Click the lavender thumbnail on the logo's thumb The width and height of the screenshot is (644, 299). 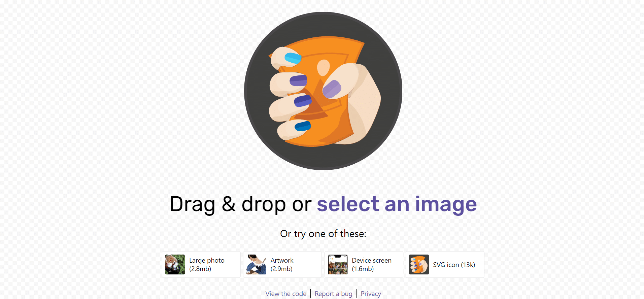tap(332, 89)
